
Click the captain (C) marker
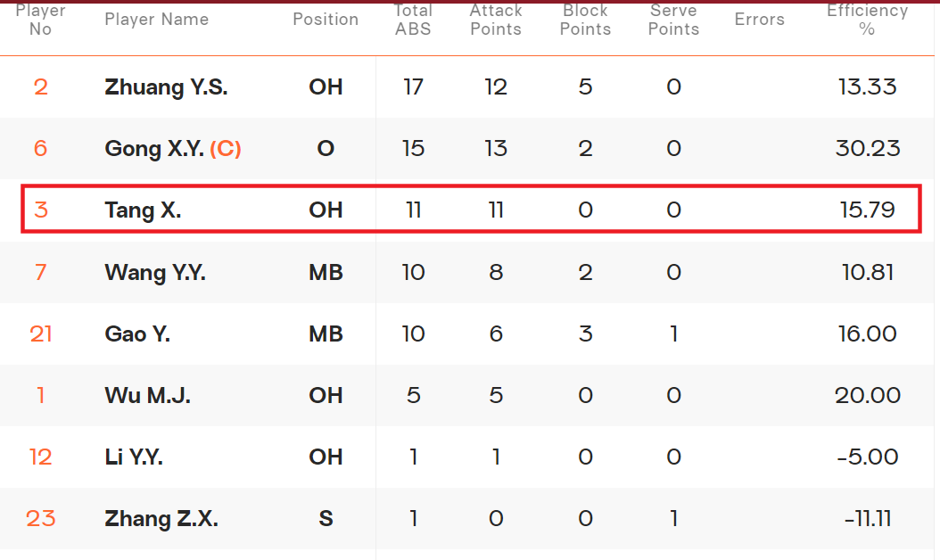(226, 149)
